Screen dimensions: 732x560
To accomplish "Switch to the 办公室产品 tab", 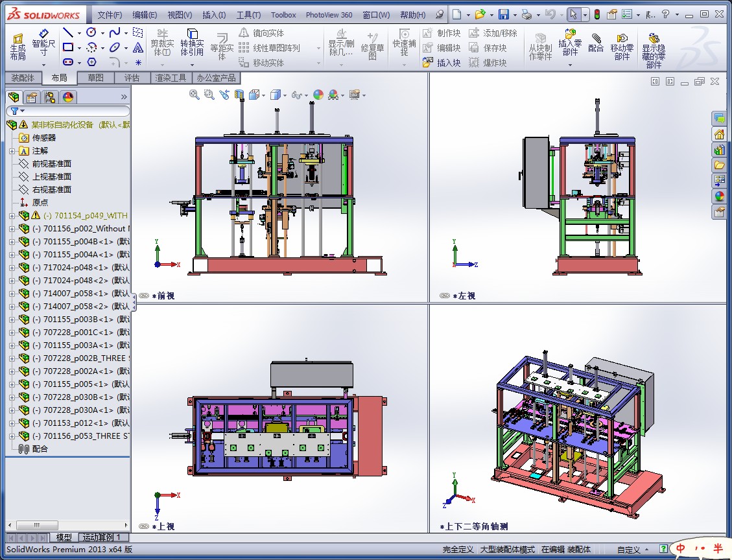I will [x=216, y=78].
